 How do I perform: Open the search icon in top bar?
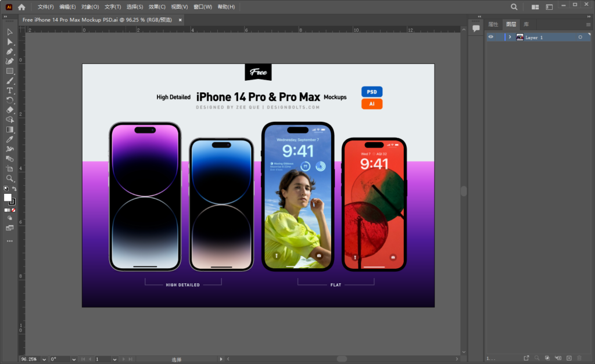514,7
